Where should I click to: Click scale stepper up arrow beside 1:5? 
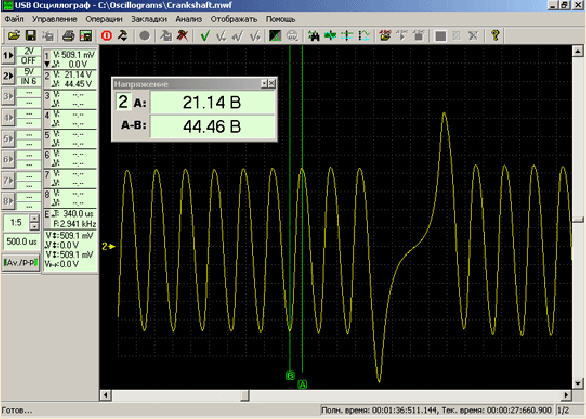pyautogui.click(x=34, y=218)
